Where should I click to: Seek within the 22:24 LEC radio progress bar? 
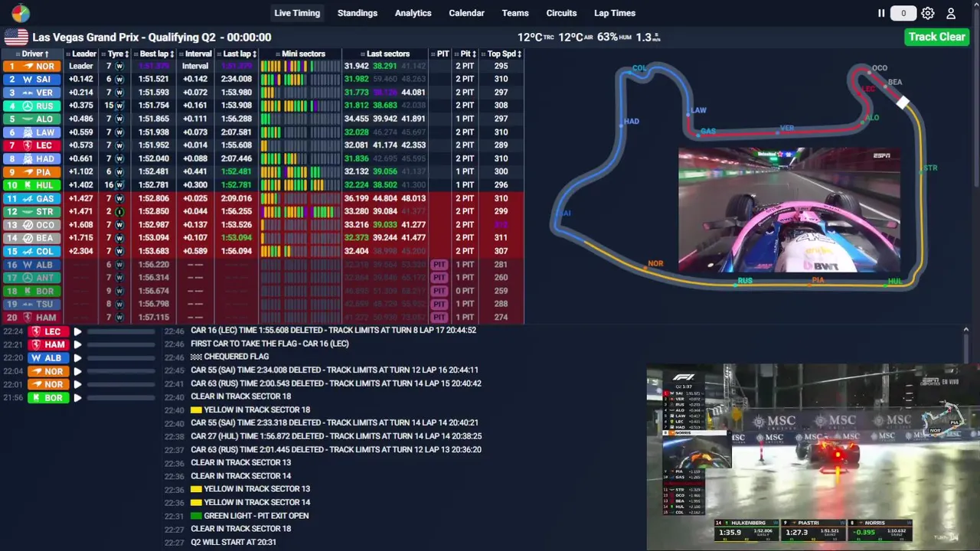tap(121, 331)
